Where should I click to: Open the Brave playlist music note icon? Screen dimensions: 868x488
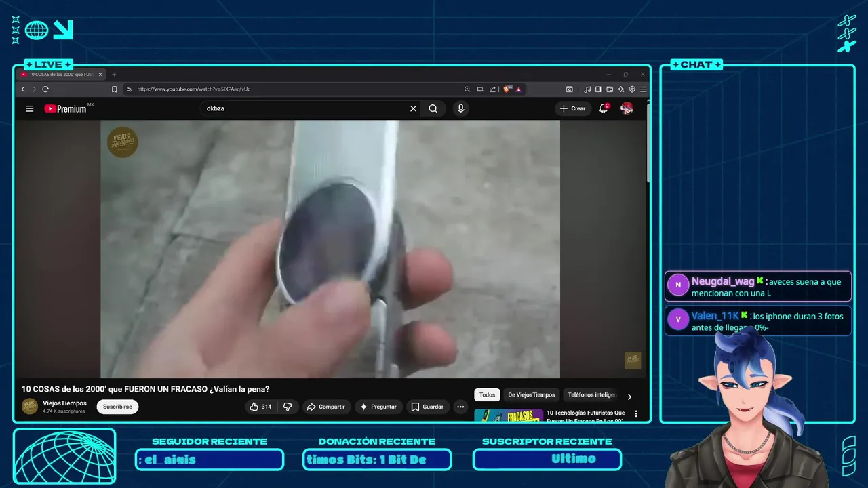[x=587, y=89]
